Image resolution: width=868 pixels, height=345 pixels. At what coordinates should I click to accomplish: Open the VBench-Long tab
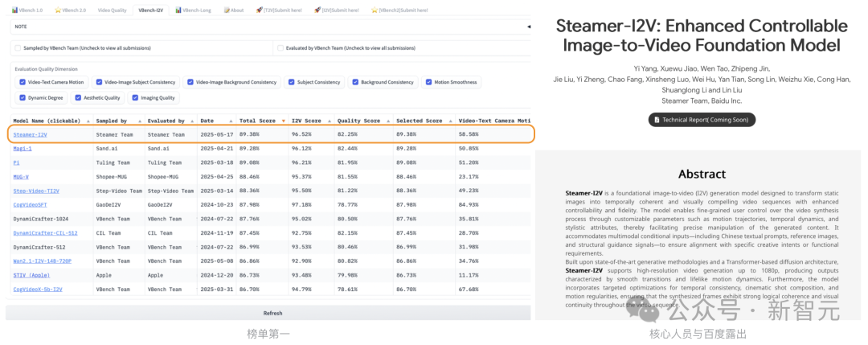(x=194, y=10)
